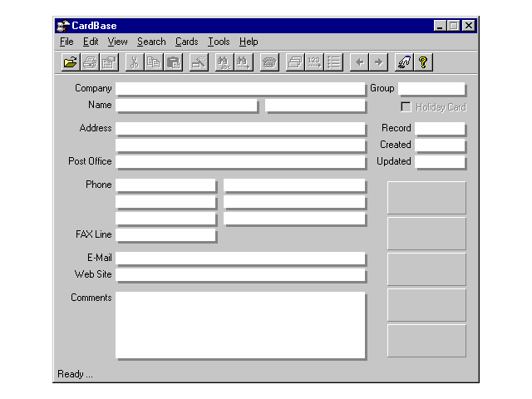Image resolution: width=532 pixels, height=399 pixels.
Task: Click the E-Mail input field
Action: click(240, 259)
